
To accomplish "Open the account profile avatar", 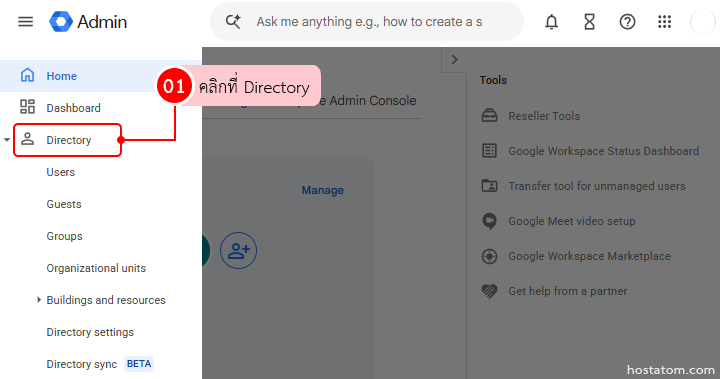I will (703, 22).
